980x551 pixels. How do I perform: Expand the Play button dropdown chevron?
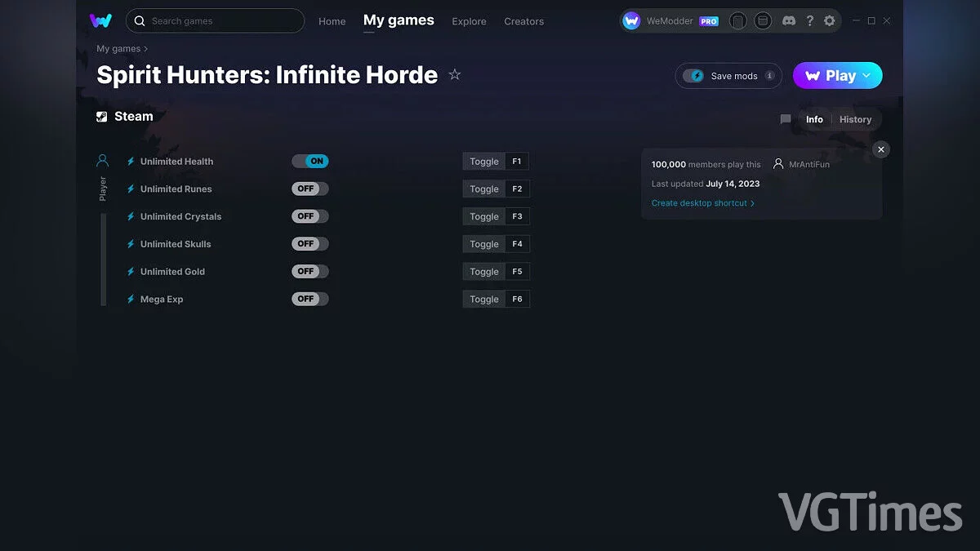tap(866, 76)
